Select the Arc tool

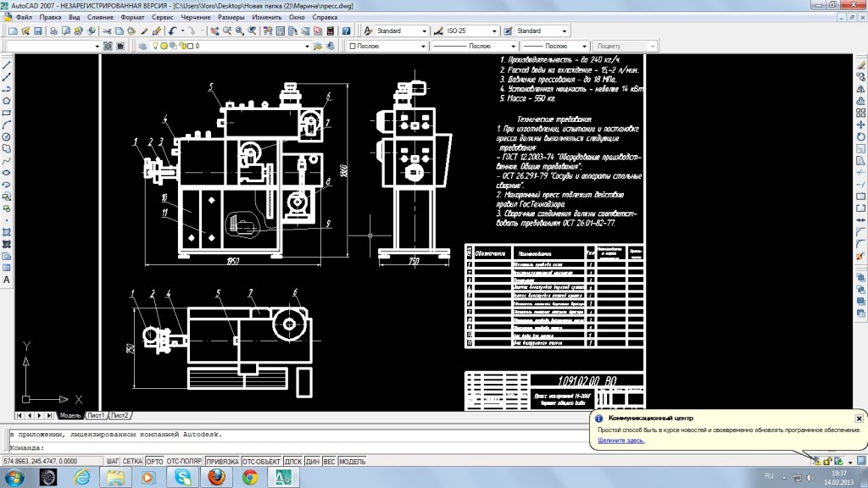7,125
